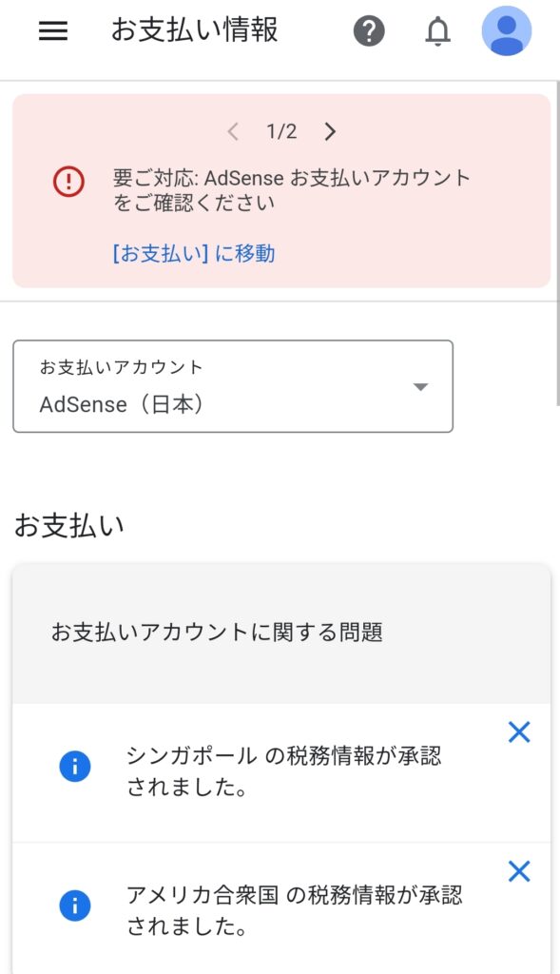
Task: Click the info icon beside アメリカ合衆国 notice
Action: [x=75, y=906]
